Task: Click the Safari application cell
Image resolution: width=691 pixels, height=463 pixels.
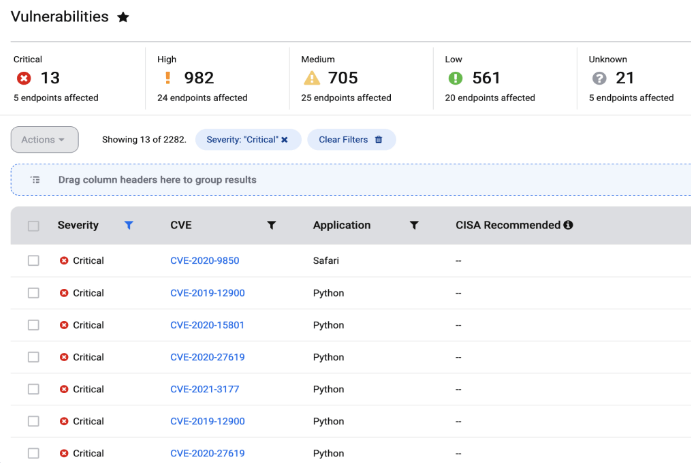Action: [326, 261]
